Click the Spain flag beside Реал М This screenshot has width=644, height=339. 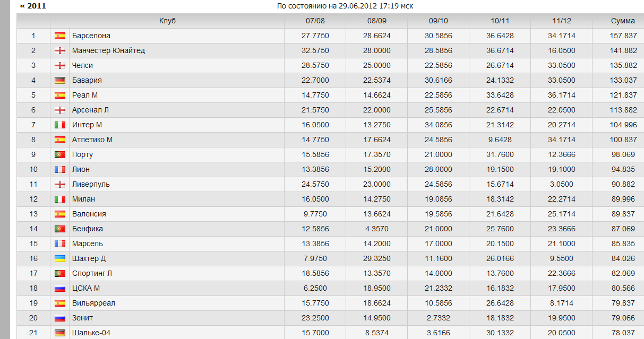(60, 95)
